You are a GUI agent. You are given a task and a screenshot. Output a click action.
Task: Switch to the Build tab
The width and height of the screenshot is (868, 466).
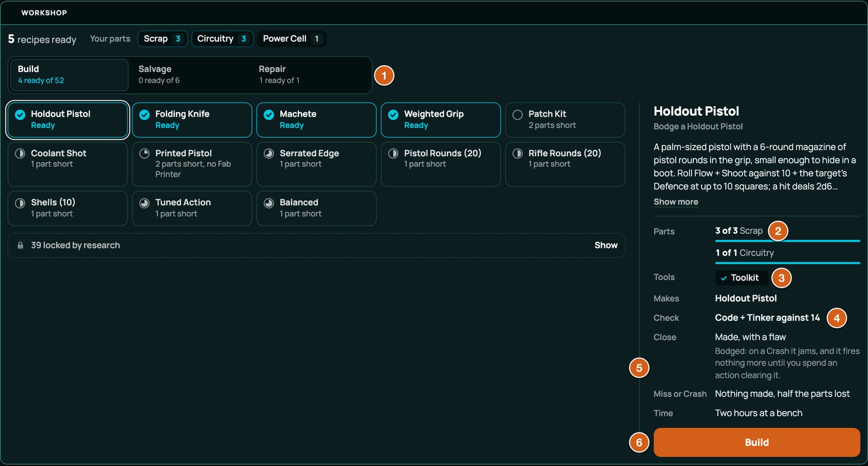tap(68, 75)
